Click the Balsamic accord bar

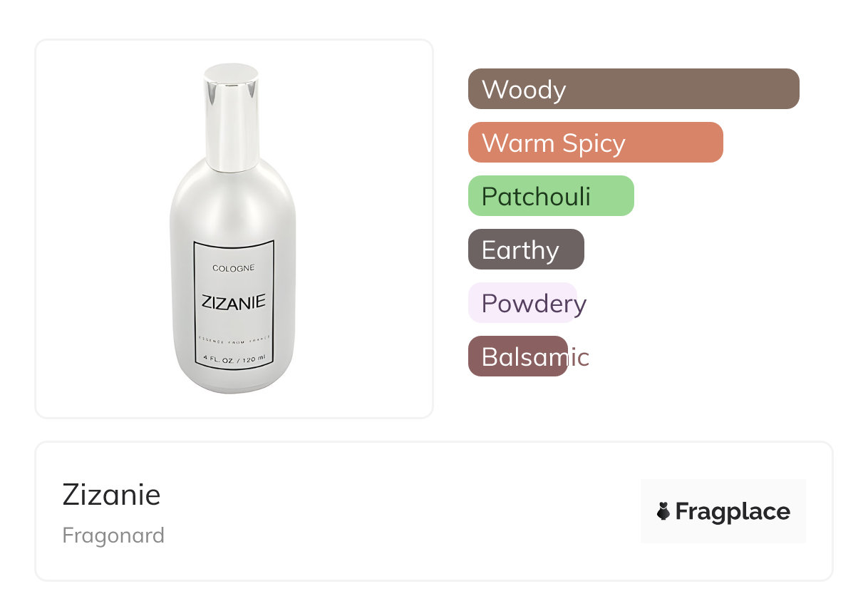[x=518, y=356]
